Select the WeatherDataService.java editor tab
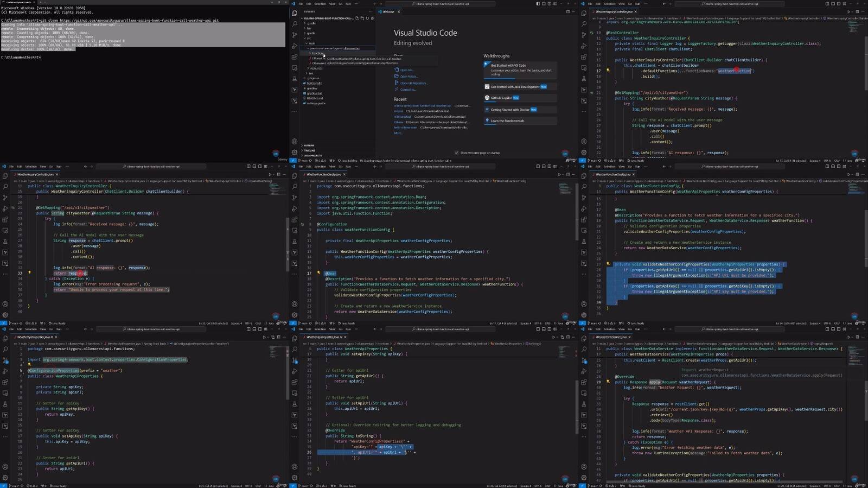This screenshot has width=868, height=488. (611, 337)
